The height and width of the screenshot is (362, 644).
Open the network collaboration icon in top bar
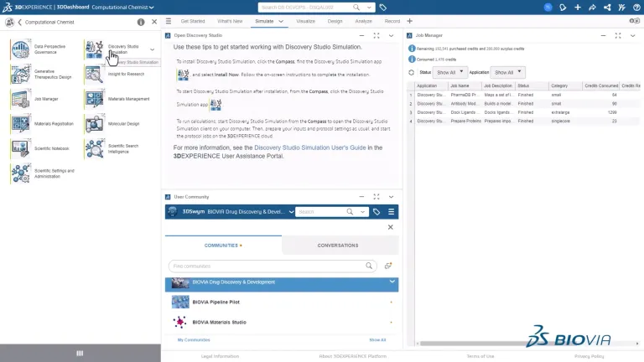click(x=607, y=8)
